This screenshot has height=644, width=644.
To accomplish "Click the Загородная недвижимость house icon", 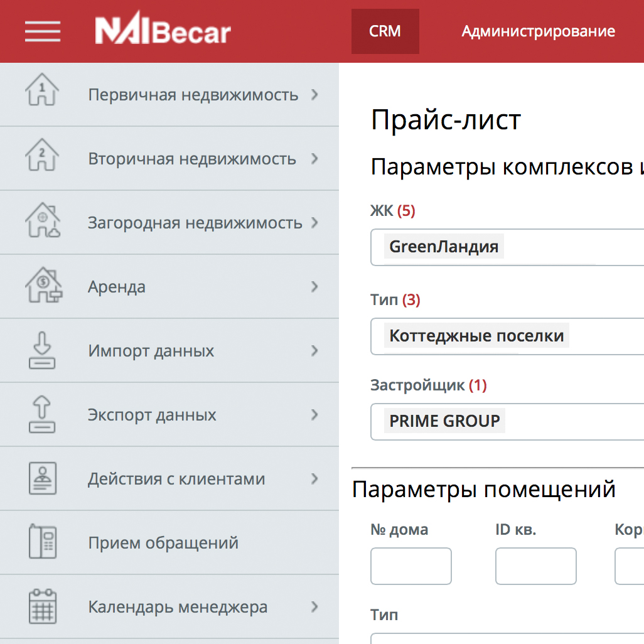I will click(x=43, y=220).
